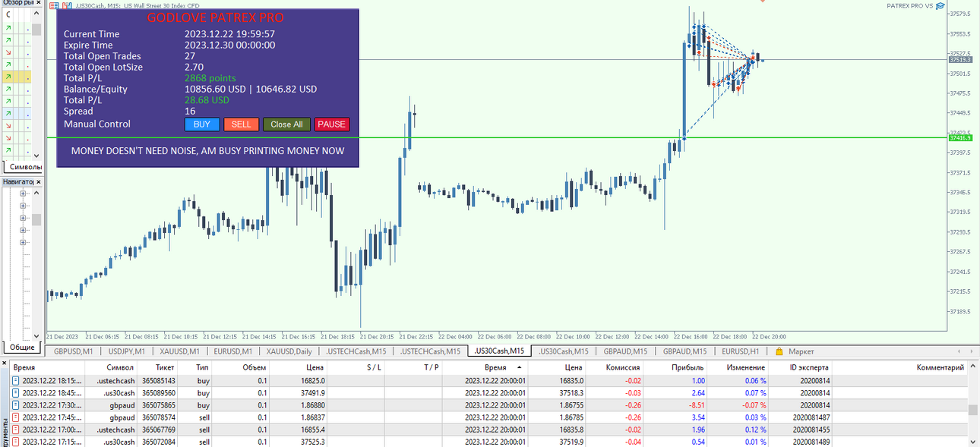Screen dimensions: 980x447
Task: Select the Общие tab in Navigator
Action: click(22, 347)
